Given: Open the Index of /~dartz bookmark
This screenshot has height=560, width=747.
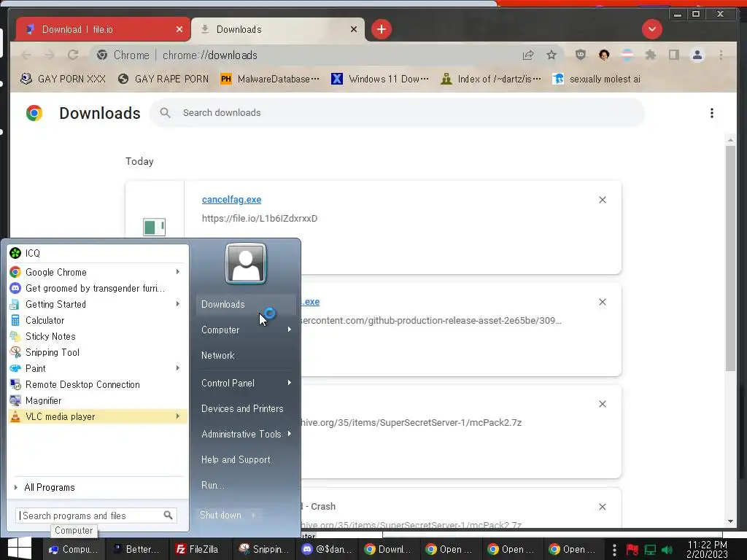Looking at the screenshot, I should 491,79.
